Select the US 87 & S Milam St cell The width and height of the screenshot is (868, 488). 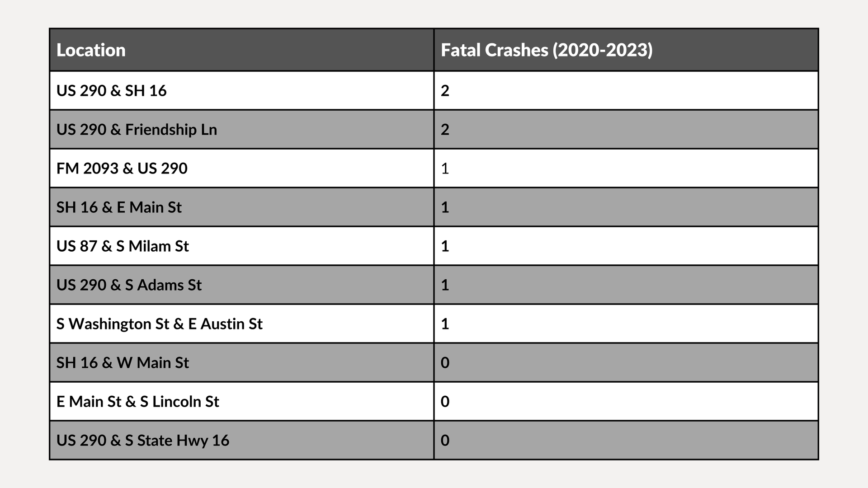coord(241,246)
